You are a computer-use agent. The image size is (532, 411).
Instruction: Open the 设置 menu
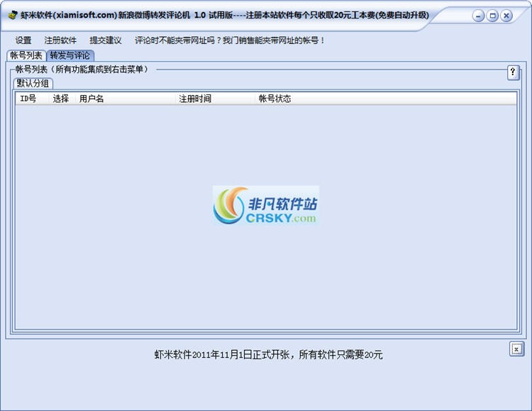click(x=23, y=40)
